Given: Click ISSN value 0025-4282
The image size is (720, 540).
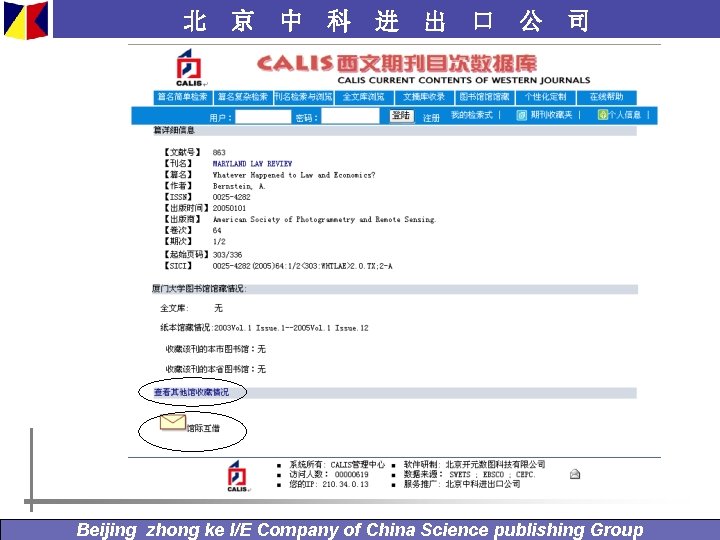Looking at the screenshot, I should [231, 197].
